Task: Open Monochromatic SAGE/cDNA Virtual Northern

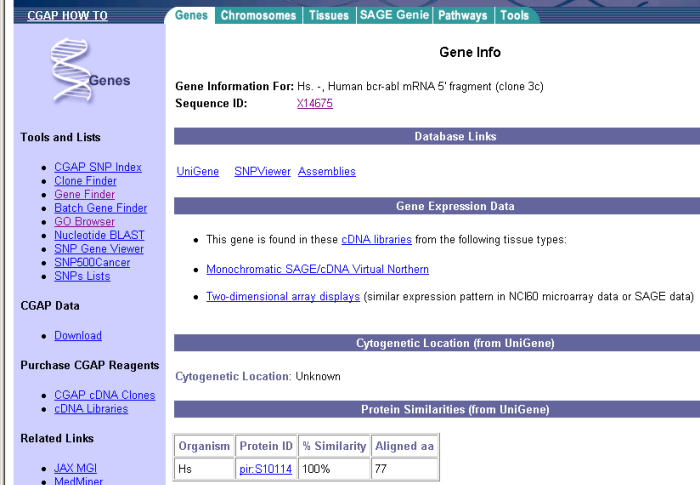Action: tap(317, 269)
